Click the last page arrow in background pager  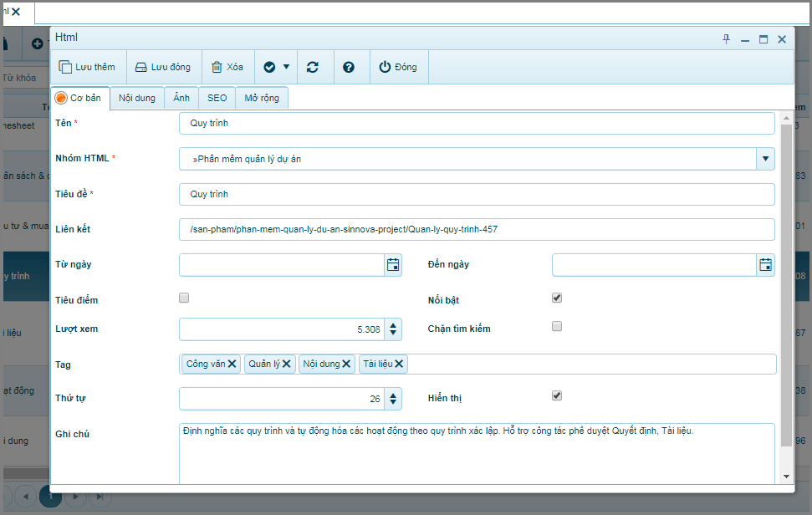[100, 497]
